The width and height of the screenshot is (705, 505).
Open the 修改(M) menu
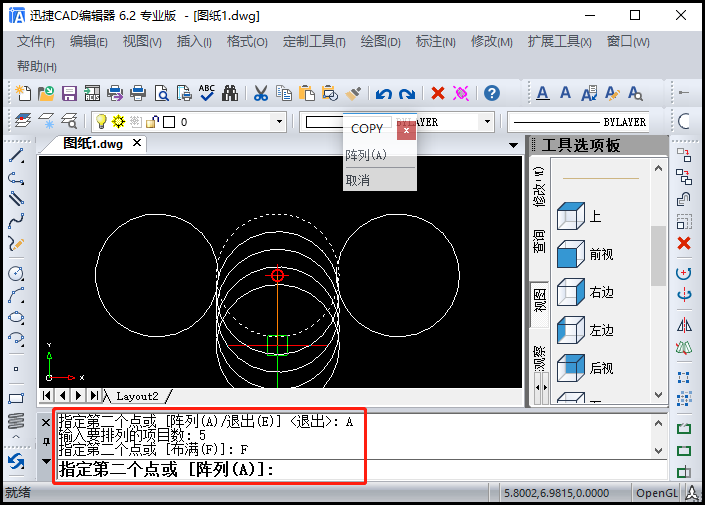[x=491, y=42]
